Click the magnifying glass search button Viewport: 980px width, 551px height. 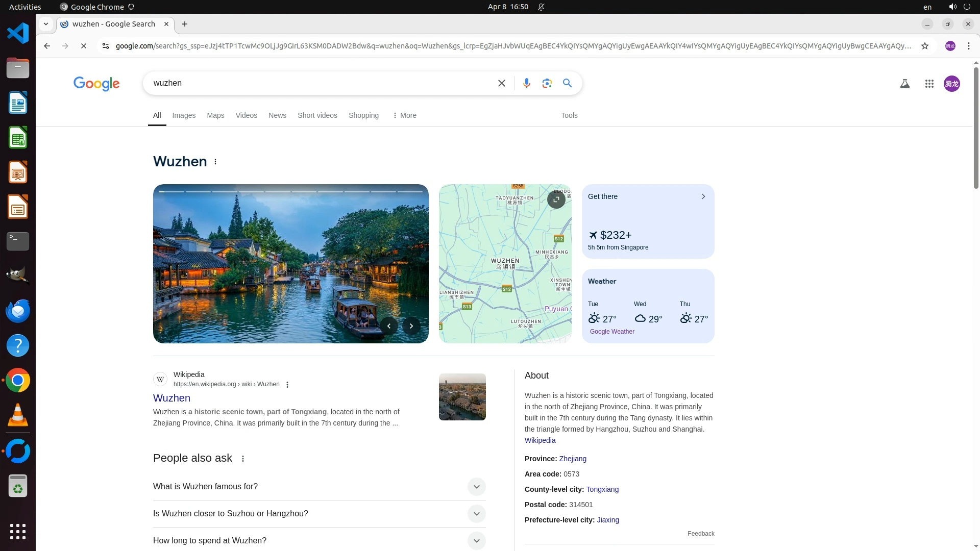click(567, 83)
